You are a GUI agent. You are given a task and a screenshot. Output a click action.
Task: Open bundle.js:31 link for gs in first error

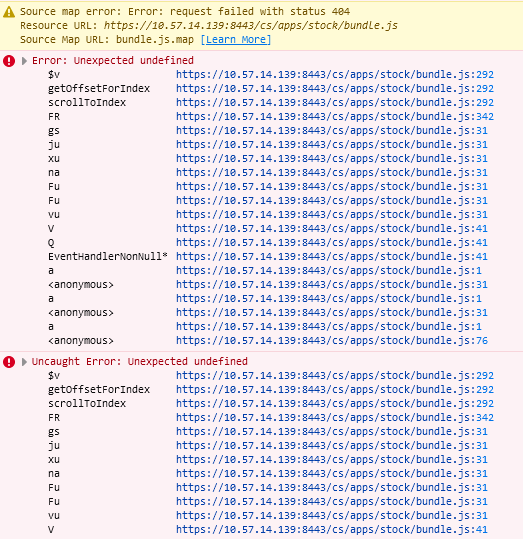(332, 131)
